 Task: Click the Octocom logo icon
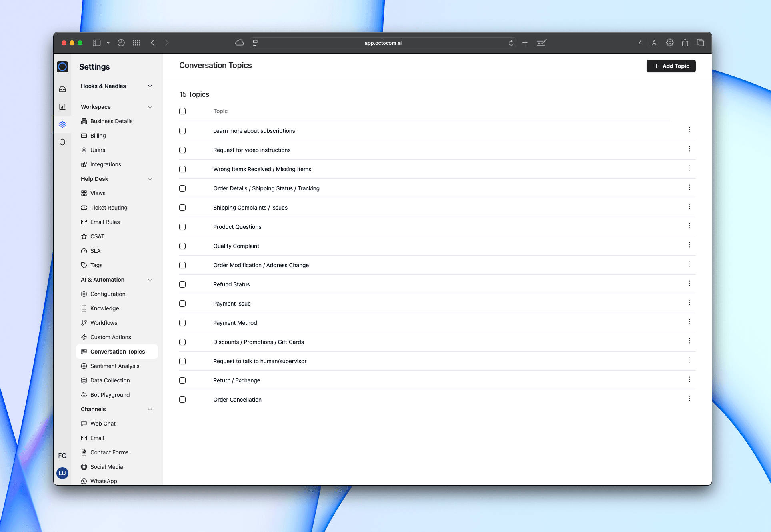[62, 67]
